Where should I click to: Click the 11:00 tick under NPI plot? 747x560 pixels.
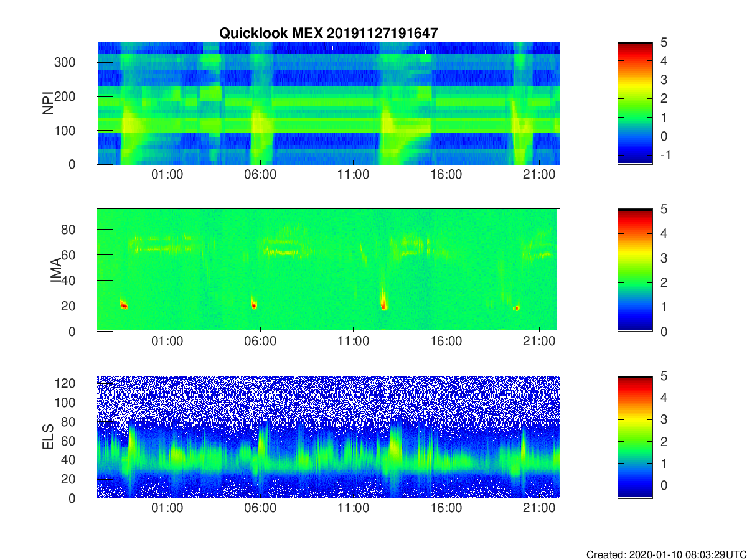(353, 175)
